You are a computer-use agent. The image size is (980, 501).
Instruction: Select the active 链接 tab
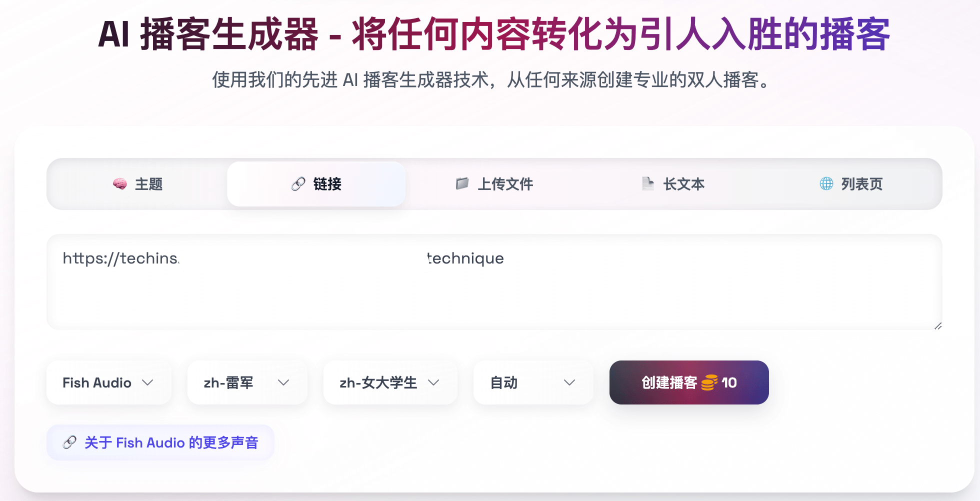point(316,184)
